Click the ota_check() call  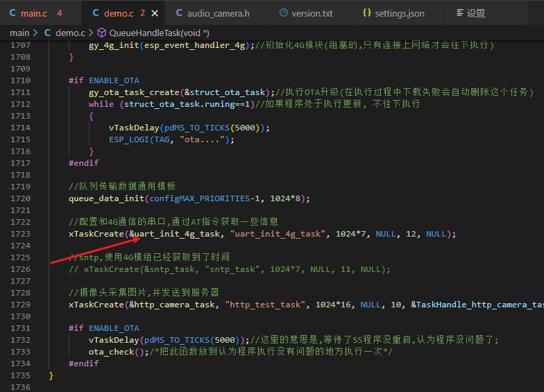(117, 352)
